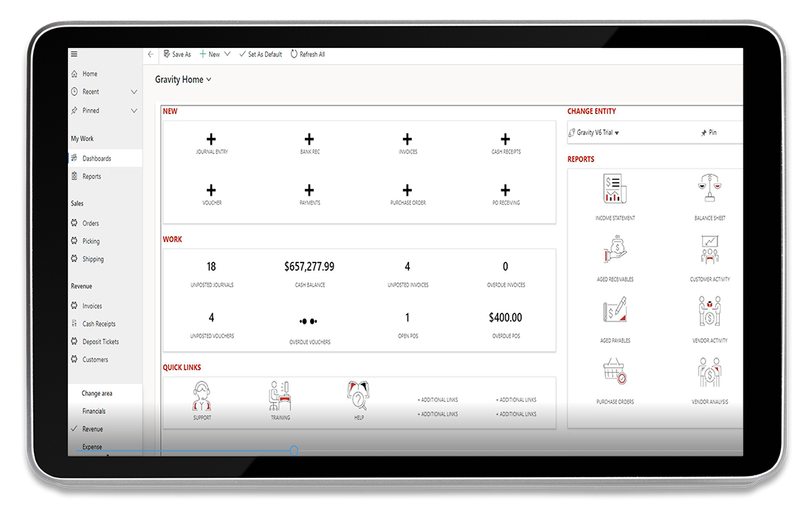Create a new Journal Entry
This screenshot has height=531, width=812.
[x=211, y=143]
